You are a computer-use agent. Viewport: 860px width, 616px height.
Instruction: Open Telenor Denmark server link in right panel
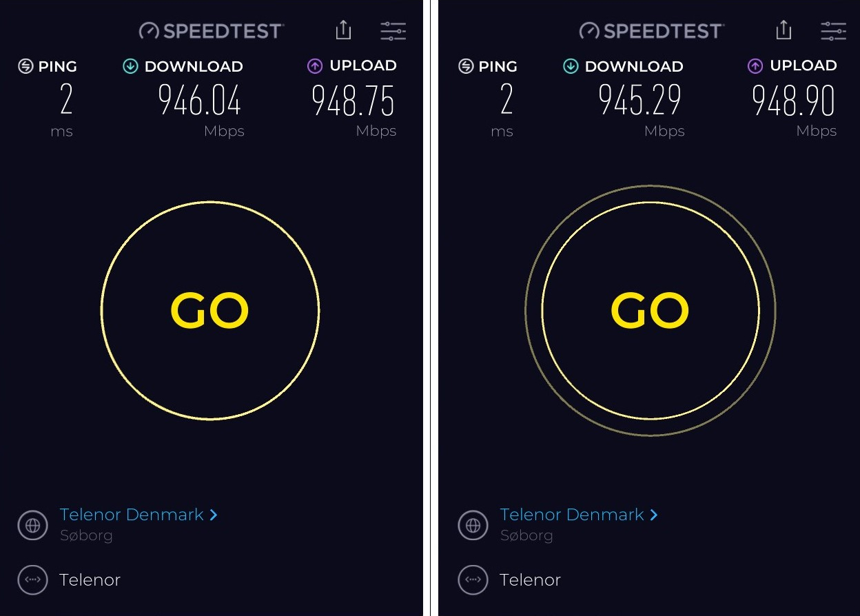pyautogui.click(x=572, y=515)
